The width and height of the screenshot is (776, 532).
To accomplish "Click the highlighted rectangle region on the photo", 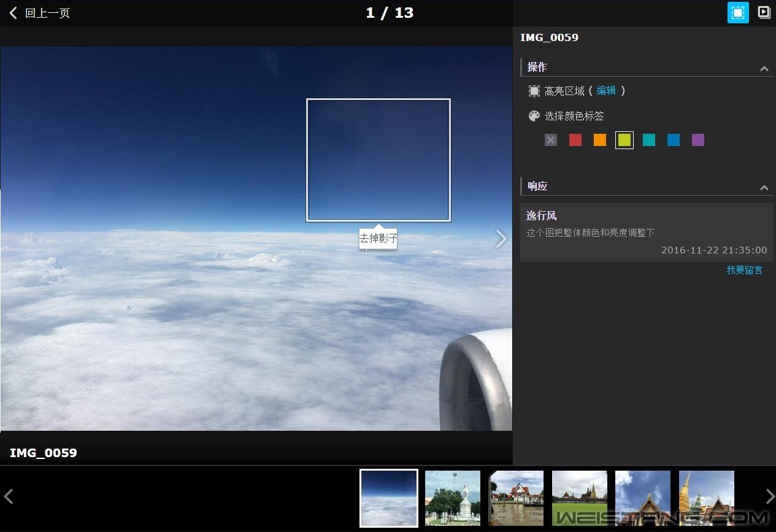I will (378, 160).
